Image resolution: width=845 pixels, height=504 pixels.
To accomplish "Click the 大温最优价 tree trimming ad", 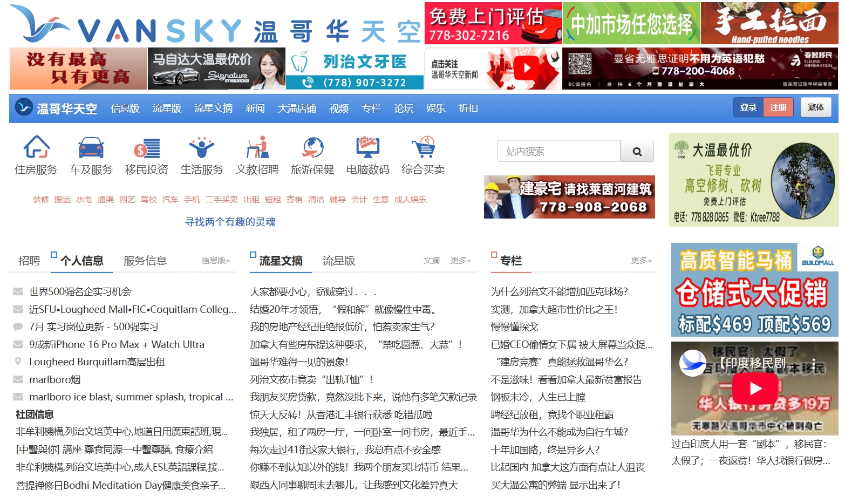I will [x=753, y=180].
